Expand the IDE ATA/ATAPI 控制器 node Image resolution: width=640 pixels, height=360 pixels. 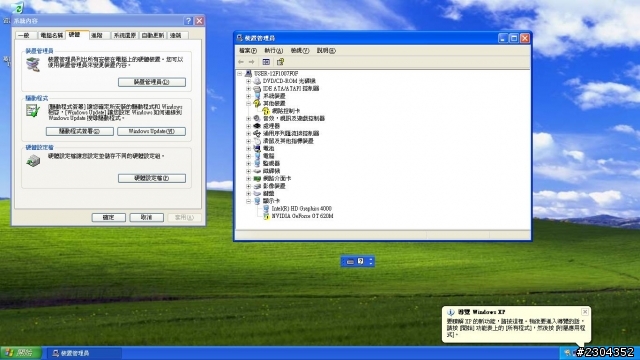tap(248, 88)
